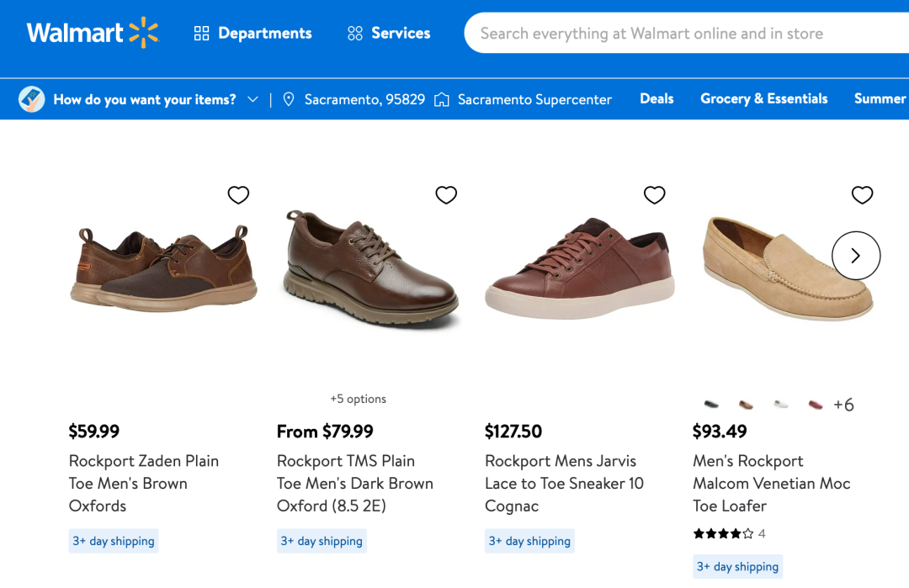Open the Summer tab

pos(880,98)
